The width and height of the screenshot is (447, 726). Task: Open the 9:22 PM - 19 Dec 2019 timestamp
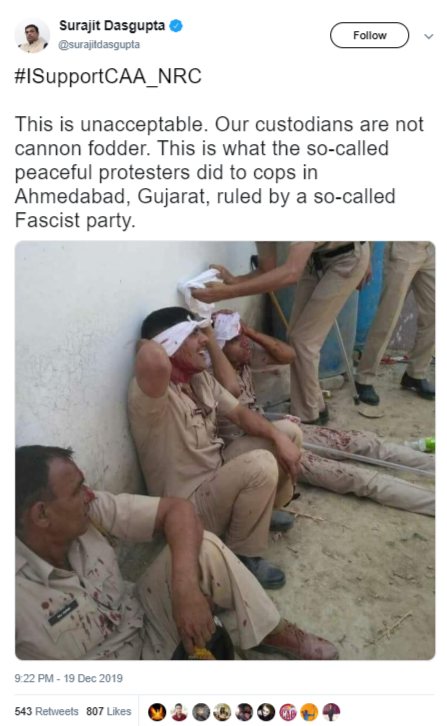coord(69,678)
